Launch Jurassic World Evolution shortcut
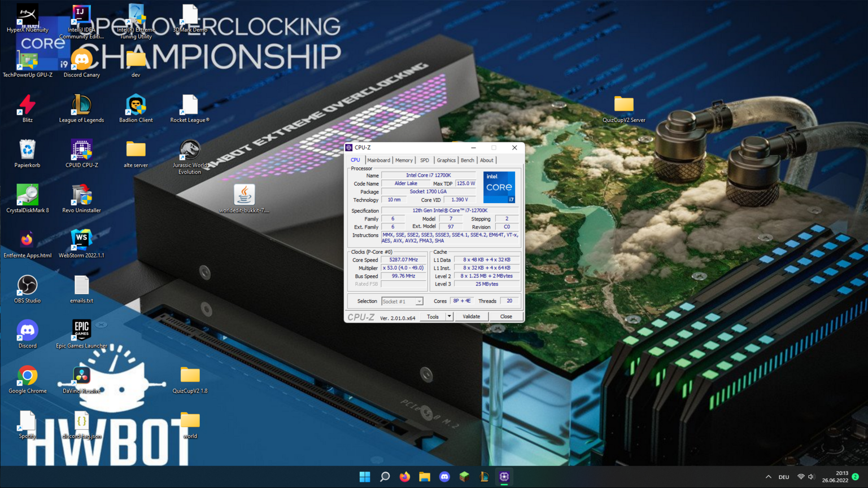The height and width of the screenshot is (488, 868). pyautogui.click(x=190, y=157)
